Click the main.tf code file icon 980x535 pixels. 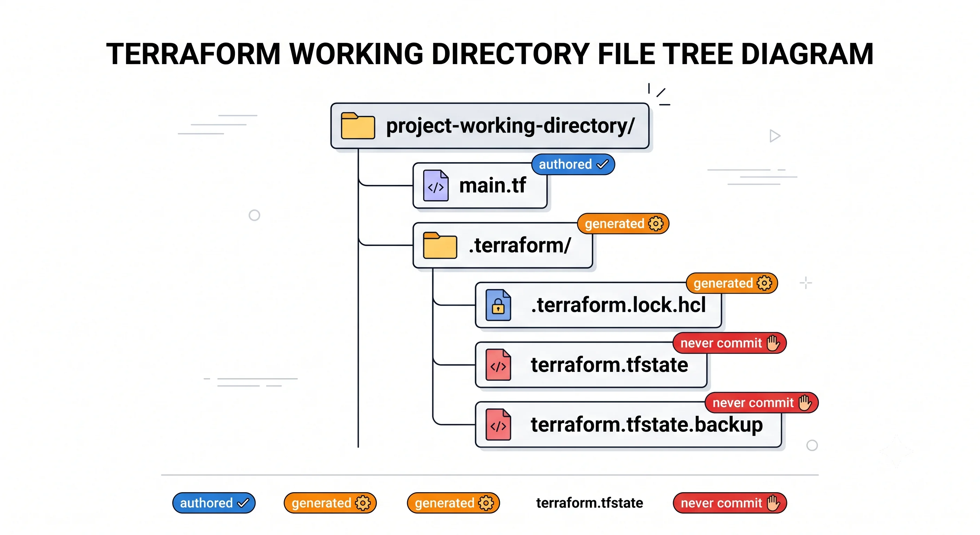point(436,185)
